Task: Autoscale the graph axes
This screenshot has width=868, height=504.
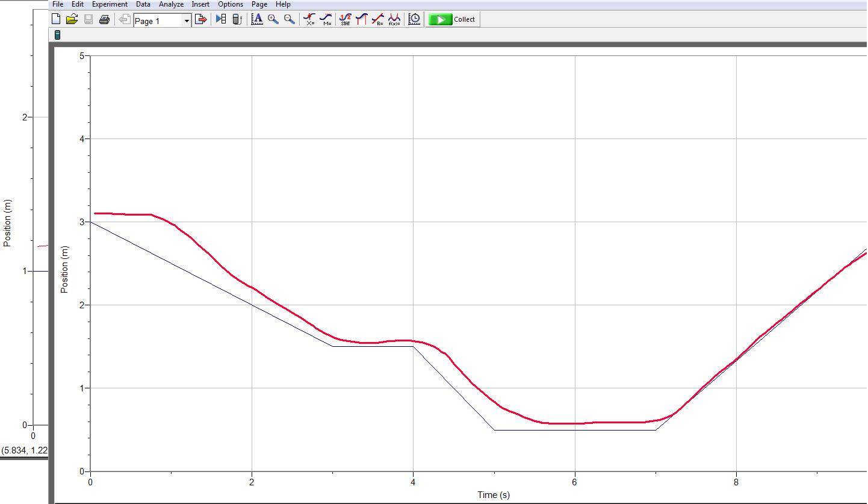Action: coord(257,19)
